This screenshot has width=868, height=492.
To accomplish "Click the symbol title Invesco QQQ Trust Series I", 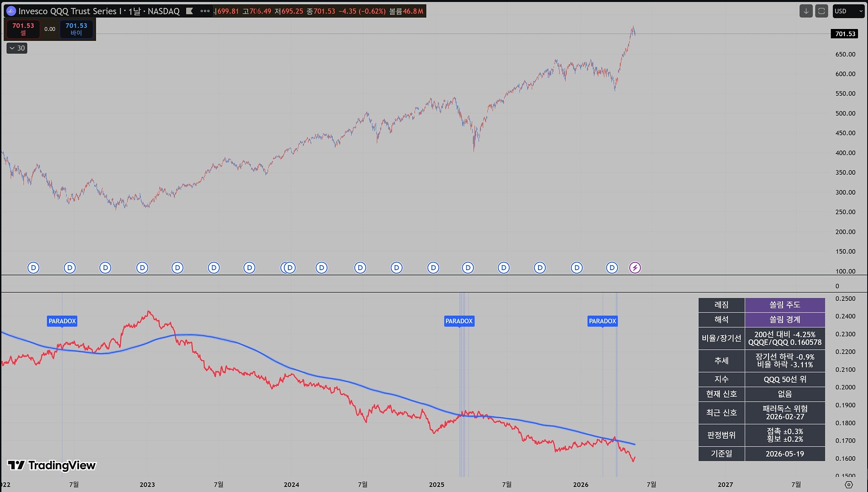I will pyautogui.click(x=70, y=11).
